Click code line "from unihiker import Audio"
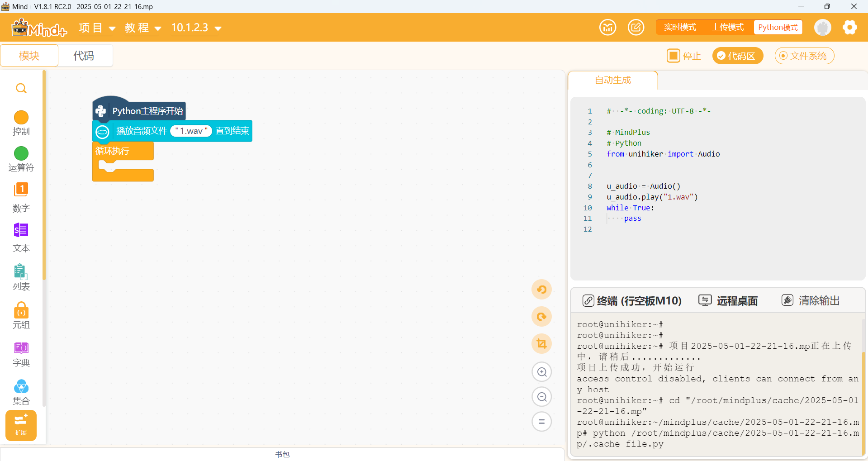Viewport: 868px width, 461px height. click(x=663, y=154)
